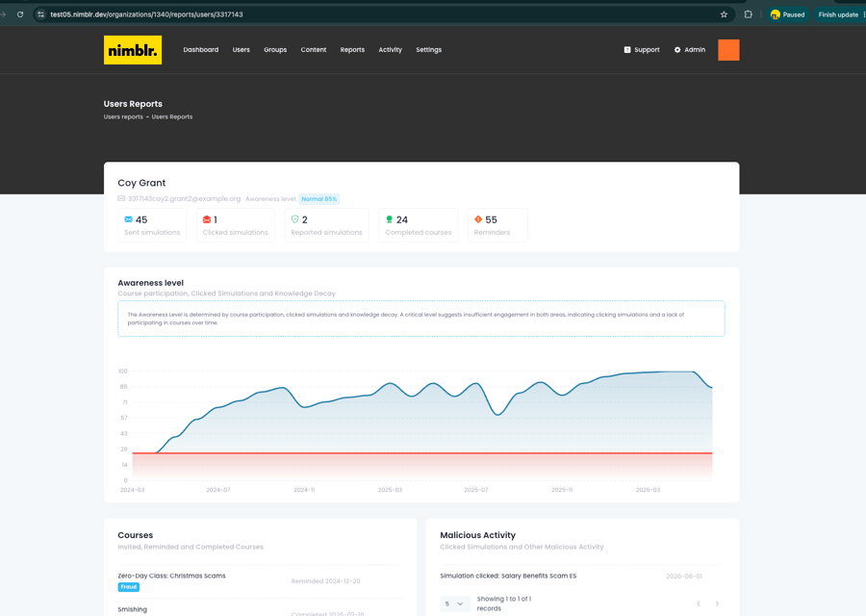This screenshot has width=866, height=616.
Task: Click the Normal 85% awareness badge
Action: (x=318, y=199)
